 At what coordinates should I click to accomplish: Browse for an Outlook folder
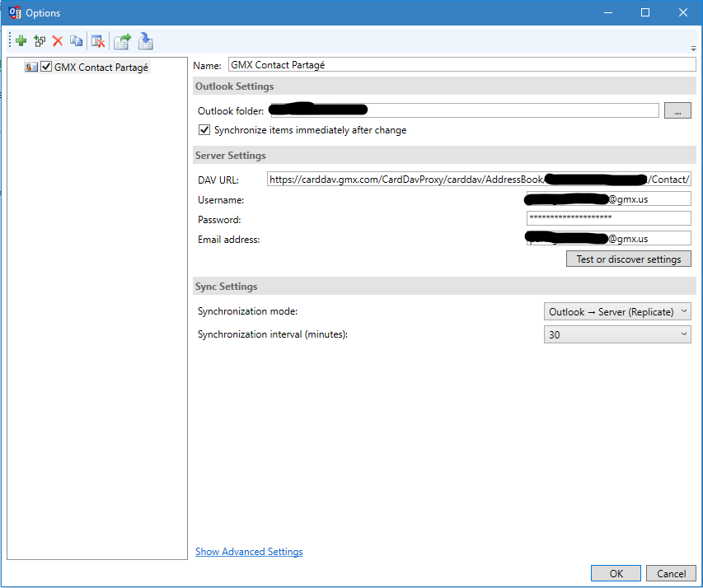pos(677,110)
